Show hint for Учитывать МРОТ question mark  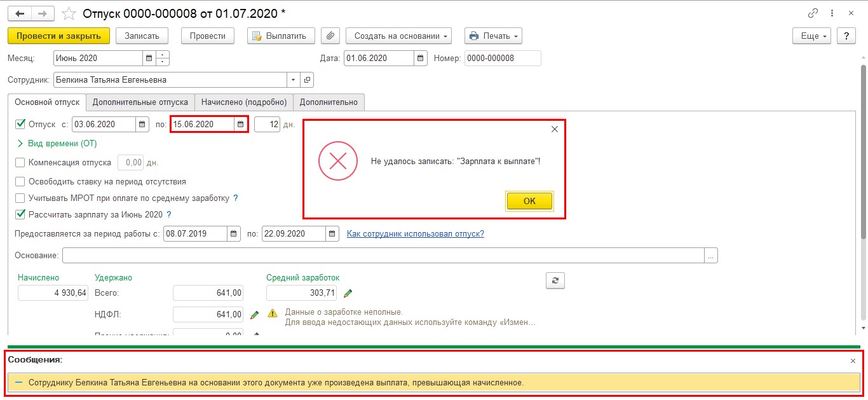coord(236,198)
